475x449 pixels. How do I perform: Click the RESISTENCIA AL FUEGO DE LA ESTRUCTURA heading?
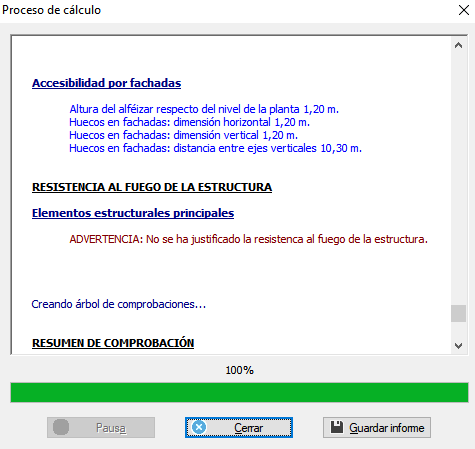click(x=152, y=187)
